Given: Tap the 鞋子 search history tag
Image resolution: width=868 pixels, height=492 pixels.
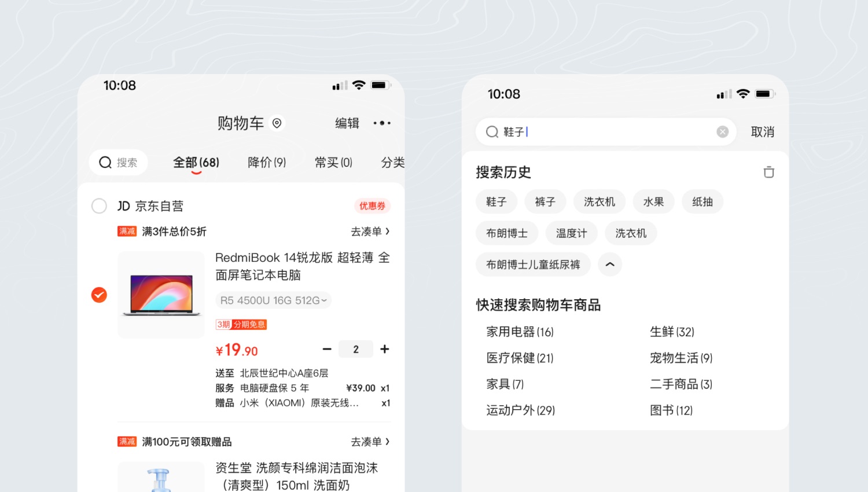Looking at the screenshot, I should tap(496, 201).
